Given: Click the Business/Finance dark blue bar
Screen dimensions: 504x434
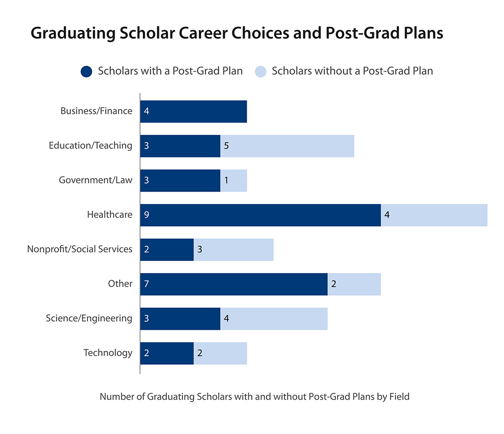Looking at the screenshot, I should pos(193,112).
